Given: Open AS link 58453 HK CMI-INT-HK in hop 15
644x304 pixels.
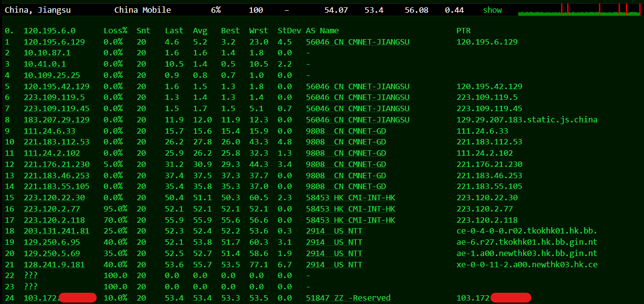Looking at the screenshot, I should 351,198.
